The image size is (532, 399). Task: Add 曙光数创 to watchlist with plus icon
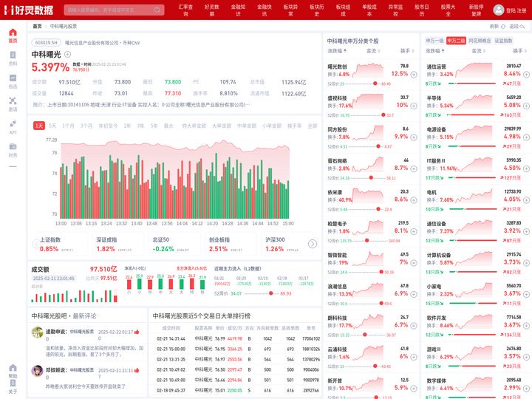point(414,75)
